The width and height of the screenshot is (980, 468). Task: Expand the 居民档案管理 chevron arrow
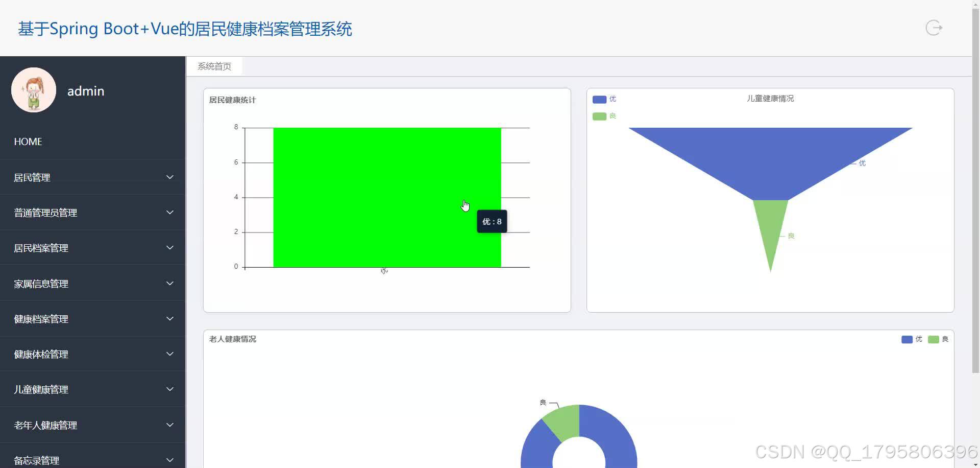click(170, 248)
